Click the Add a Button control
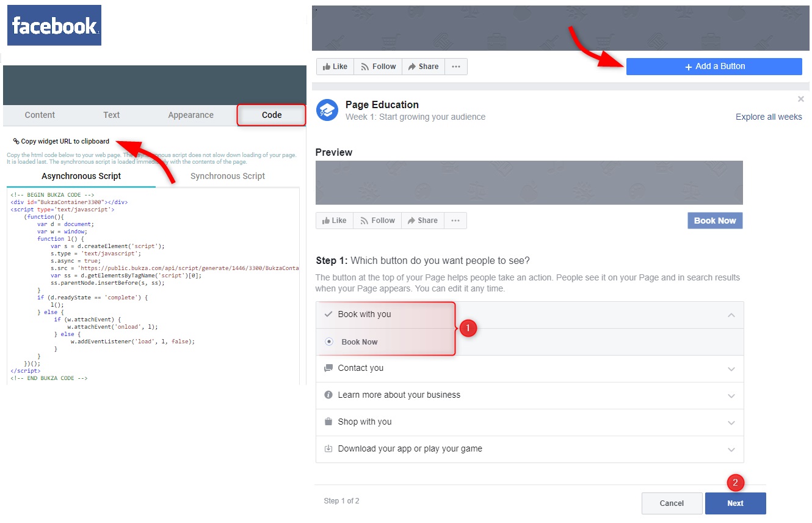The image size is (812, 523). tap(713, 66)
